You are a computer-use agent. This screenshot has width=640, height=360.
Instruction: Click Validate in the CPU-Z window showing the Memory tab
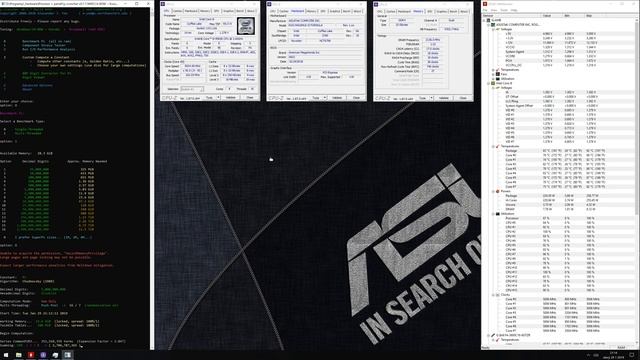[x=444, y=98]
